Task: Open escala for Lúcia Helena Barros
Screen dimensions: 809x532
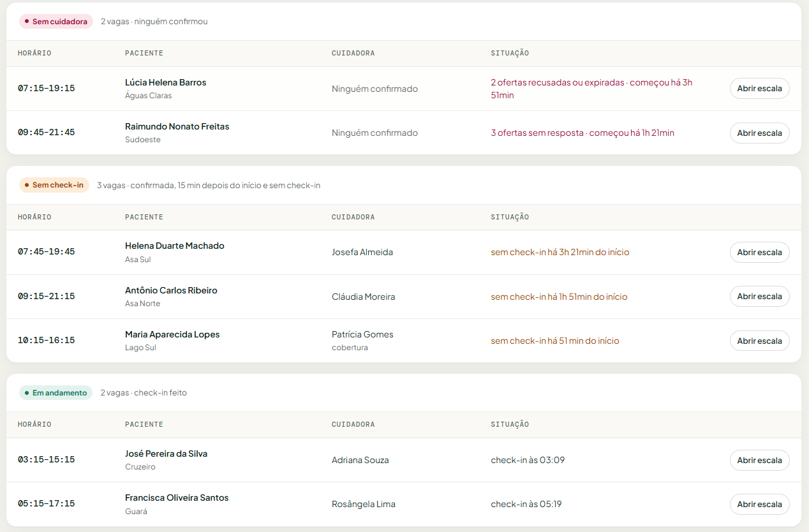Action: (759, 89)
